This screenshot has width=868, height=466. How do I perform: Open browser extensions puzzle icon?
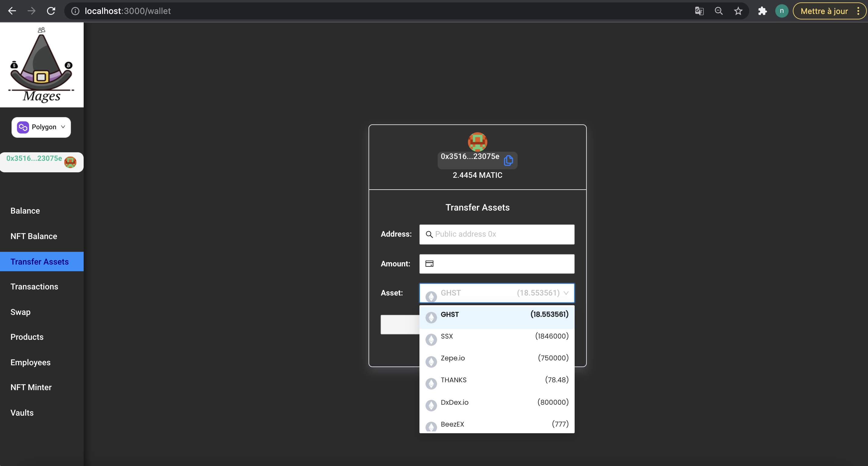[762, 11]
